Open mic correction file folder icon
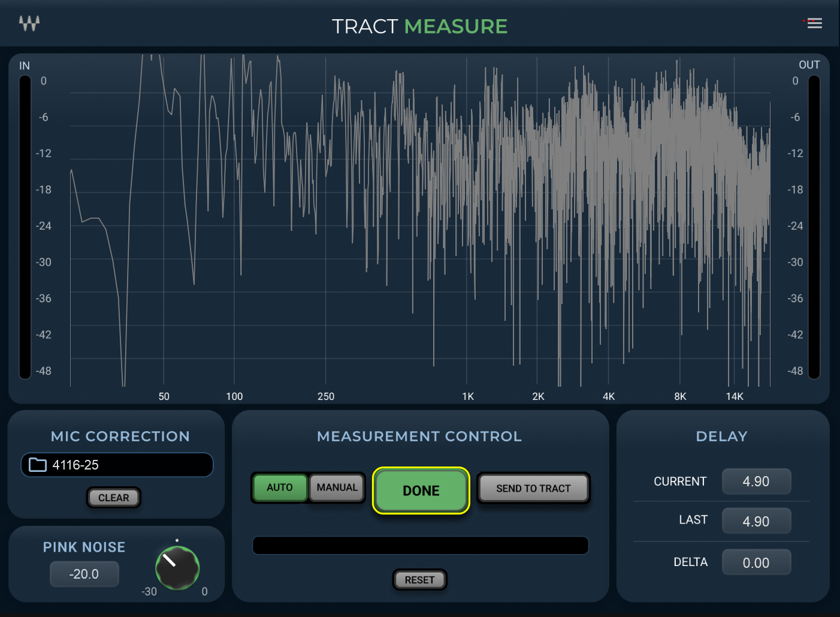 [38, 465]
